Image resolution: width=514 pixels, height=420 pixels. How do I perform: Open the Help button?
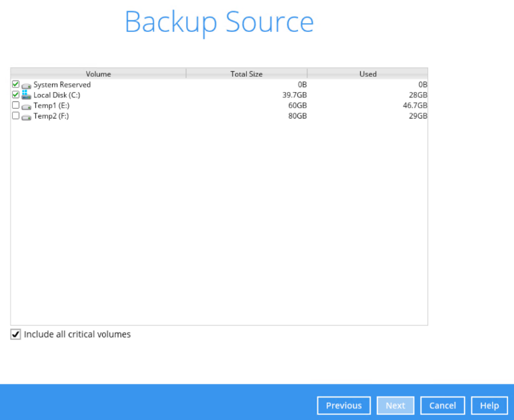pos(489,405)
